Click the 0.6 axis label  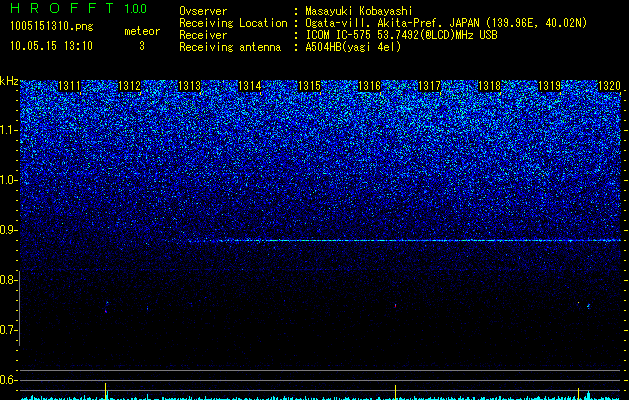click(9, 380)
